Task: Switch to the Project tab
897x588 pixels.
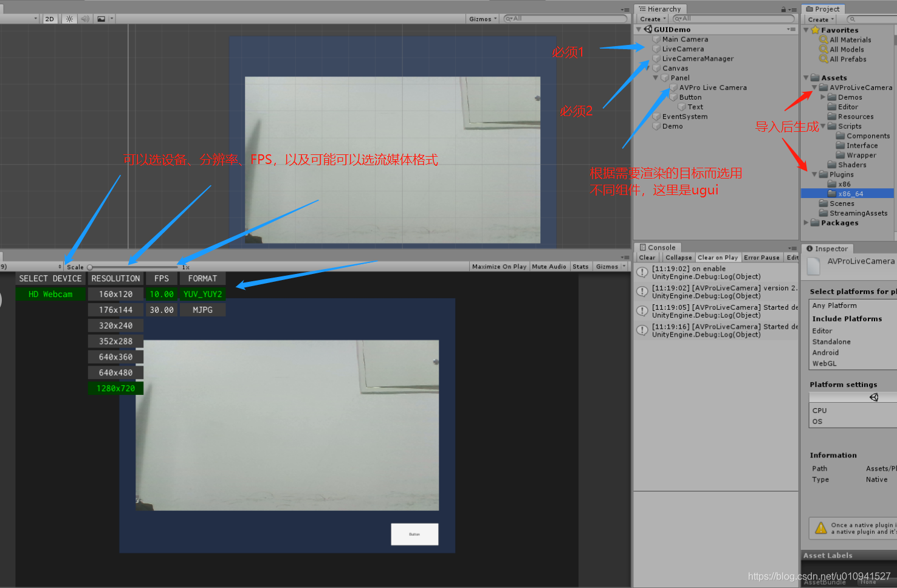Action: point(823,9)
